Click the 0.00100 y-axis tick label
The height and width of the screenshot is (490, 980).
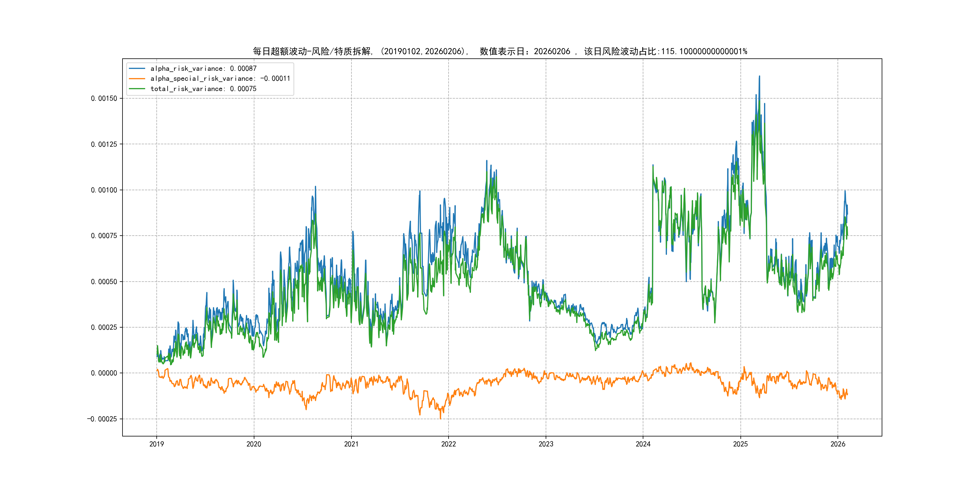pos(104,190)
